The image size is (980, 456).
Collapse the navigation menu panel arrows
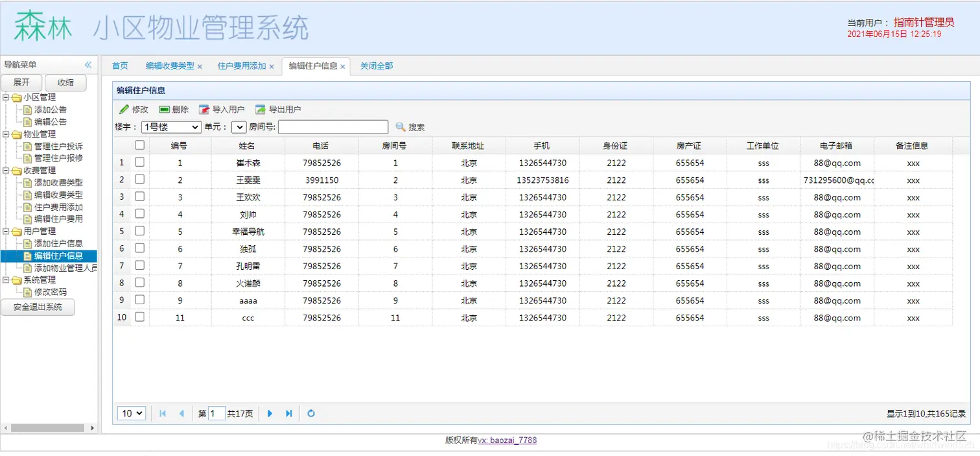[x=88, y=65]
